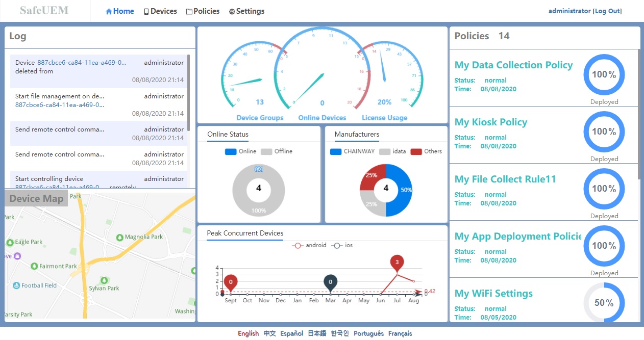Click the July peak marker showing 3
Viewport: 644px width, 340px height.
tap(397, 263)
